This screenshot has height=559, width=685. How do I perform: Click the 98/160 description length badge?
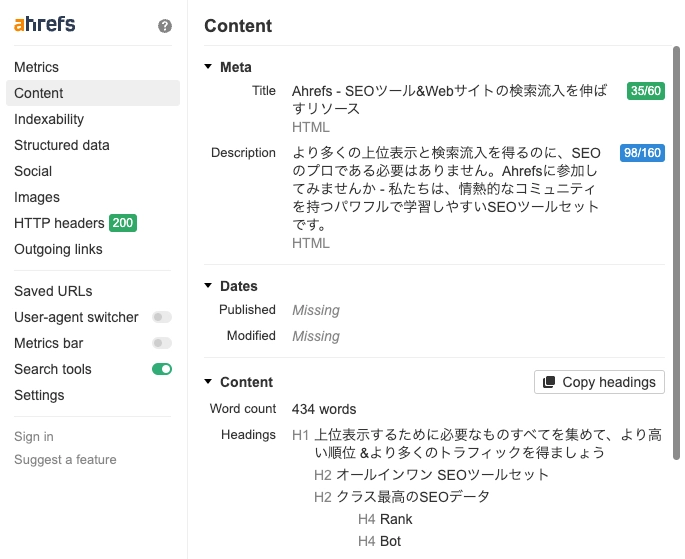pos(642,153)
